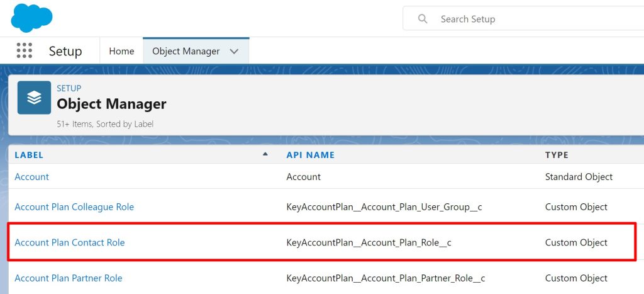644x294 pixels.
Task: Click the SETUP breadcrumb label
Action: pos(69,88)
